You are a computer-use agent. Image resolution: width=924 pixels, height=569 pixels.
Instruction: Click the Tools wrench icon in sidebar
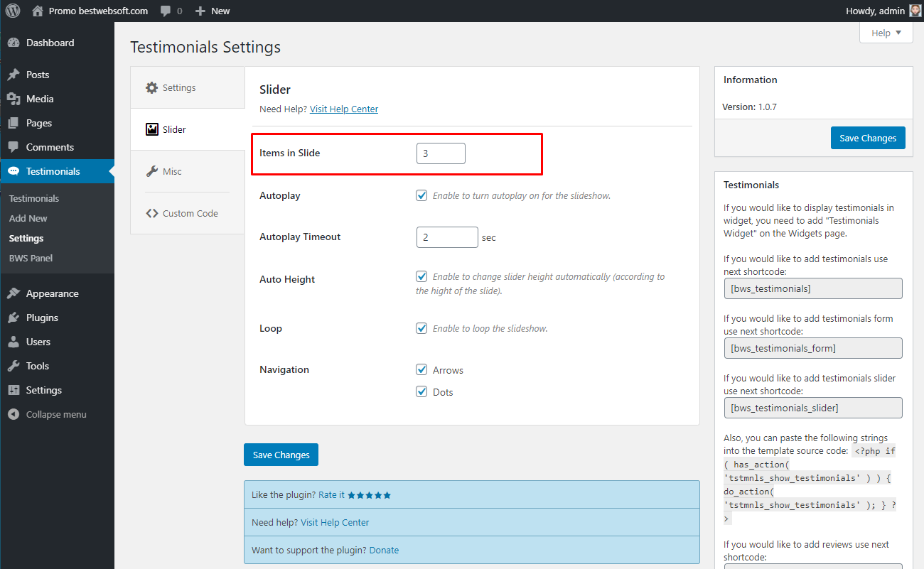[14, 366]
